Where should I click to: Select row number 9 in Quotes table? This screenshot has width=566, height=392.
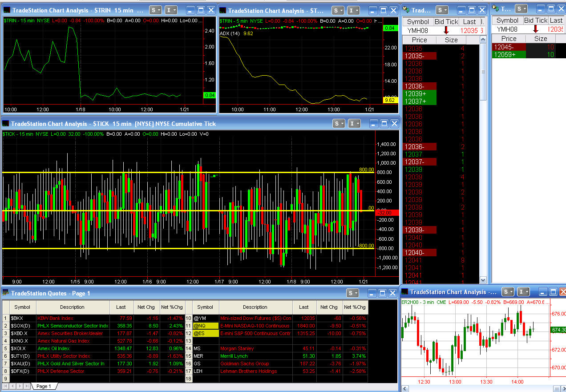coord(6,379)
